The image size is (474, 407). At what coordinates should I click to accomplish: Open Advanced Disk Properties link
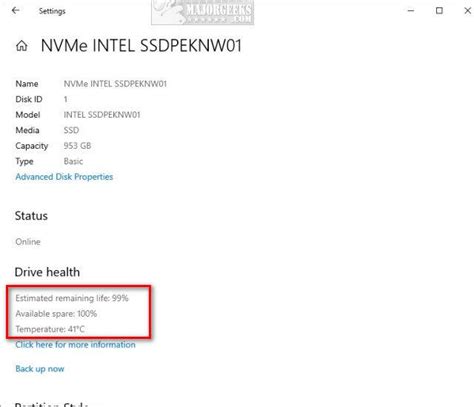pyautogui.click(x=64, y=177)
